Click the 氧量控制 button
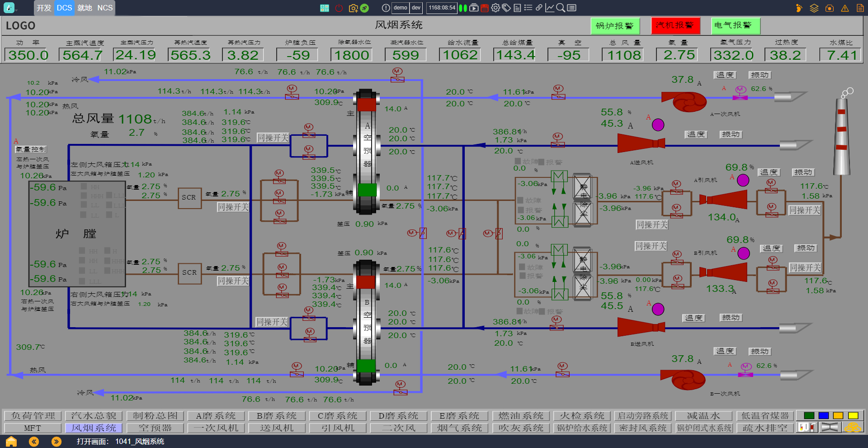This screenshot has width=868, height=448. (x=31, y=149)
